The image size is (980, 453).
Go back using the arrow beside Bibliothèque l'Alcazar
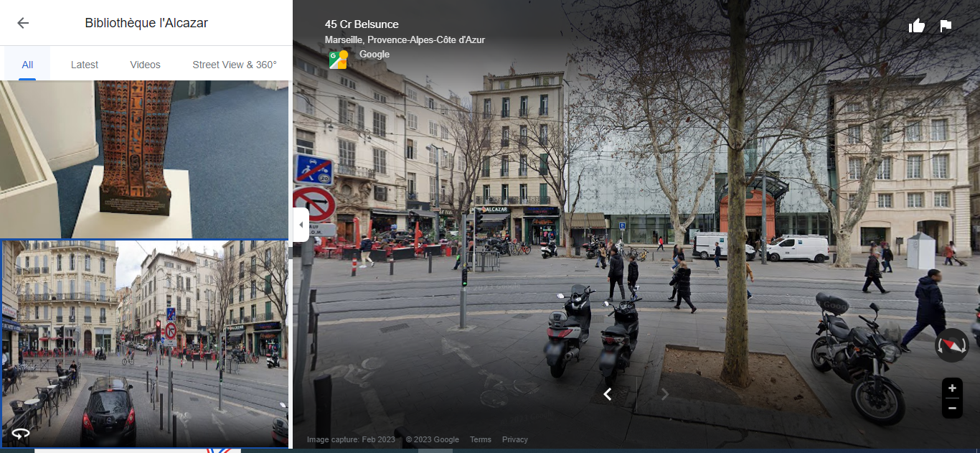(x=23, y=23)
